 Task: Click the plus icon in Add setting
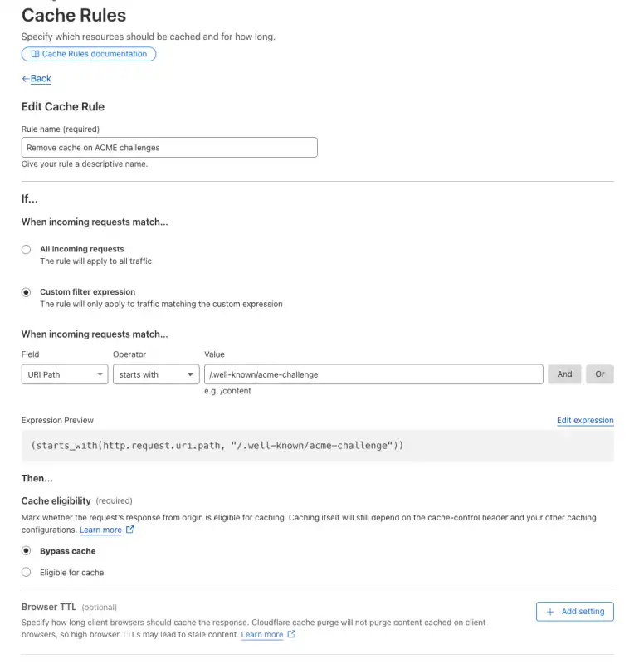pos(550,612)
